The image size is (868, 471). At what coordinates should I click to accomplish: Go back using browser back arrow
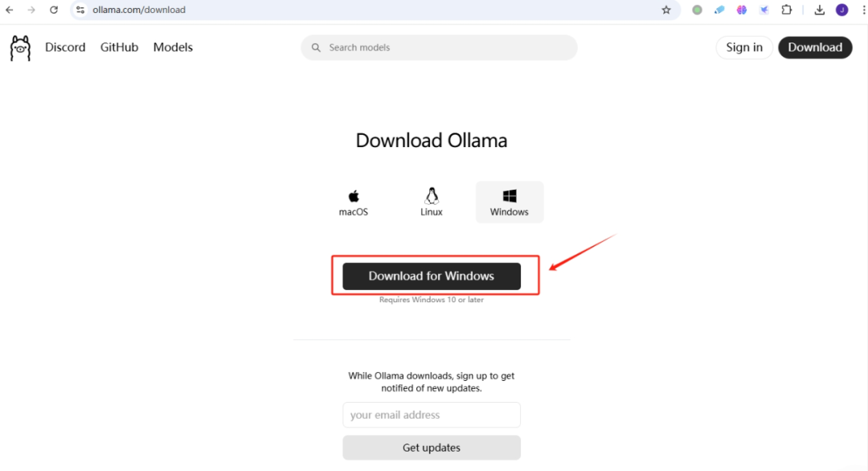(10, 10)
